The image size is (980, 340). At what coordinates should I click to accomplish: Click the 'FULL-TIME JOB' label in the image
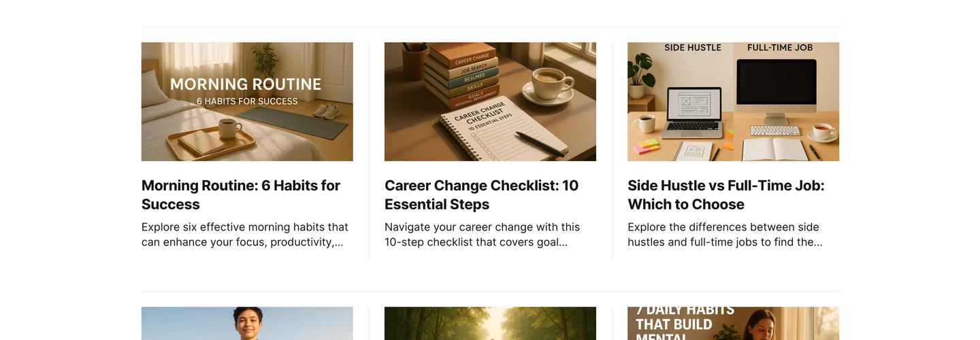780,48
